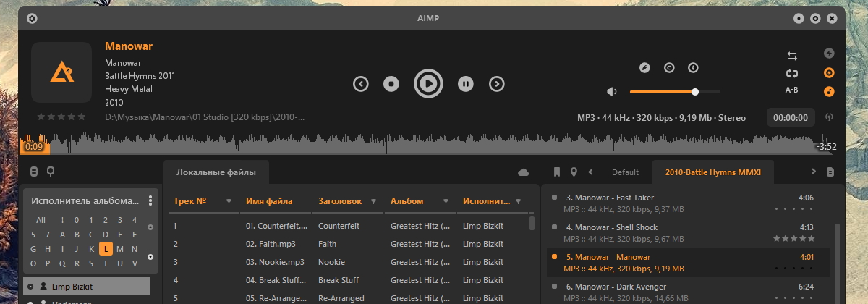Filter artists by letter M
Viewport: 868px width, 304px height.
(x=121, y=249)
